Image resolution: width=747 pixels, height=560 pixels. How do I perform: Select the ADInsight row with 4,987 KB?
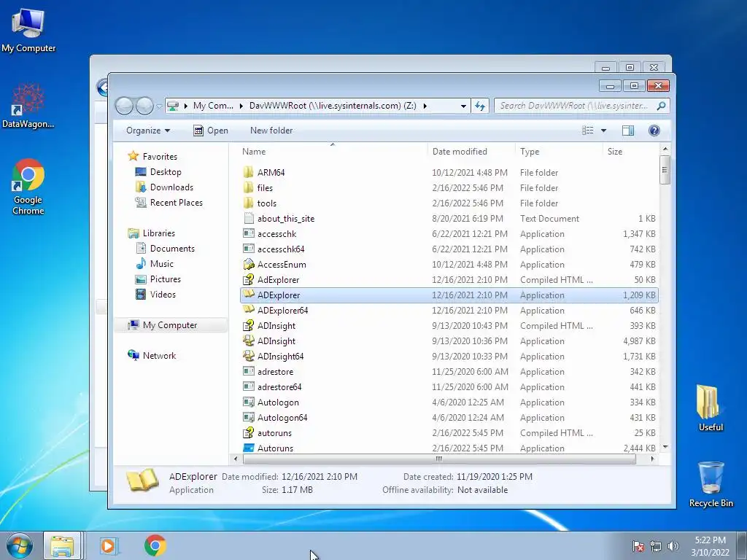click(x=449, y=341)
